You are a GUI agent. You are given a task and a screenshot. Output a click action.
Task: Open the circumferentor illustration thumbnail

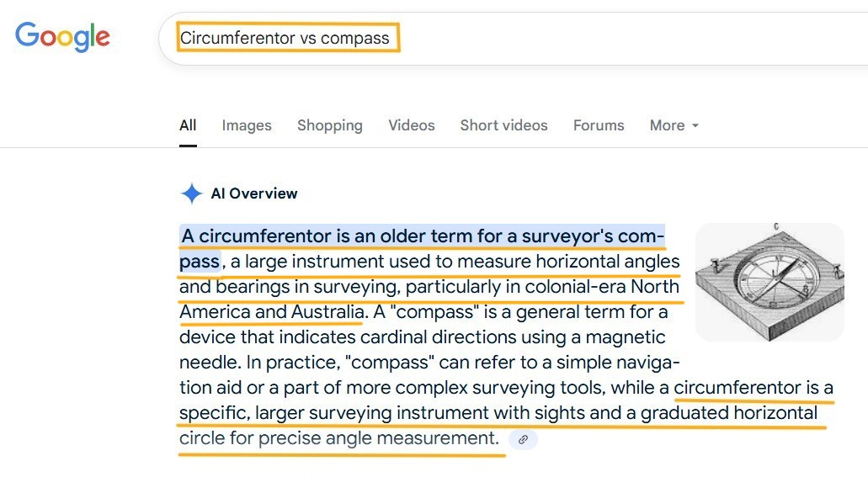769,283
